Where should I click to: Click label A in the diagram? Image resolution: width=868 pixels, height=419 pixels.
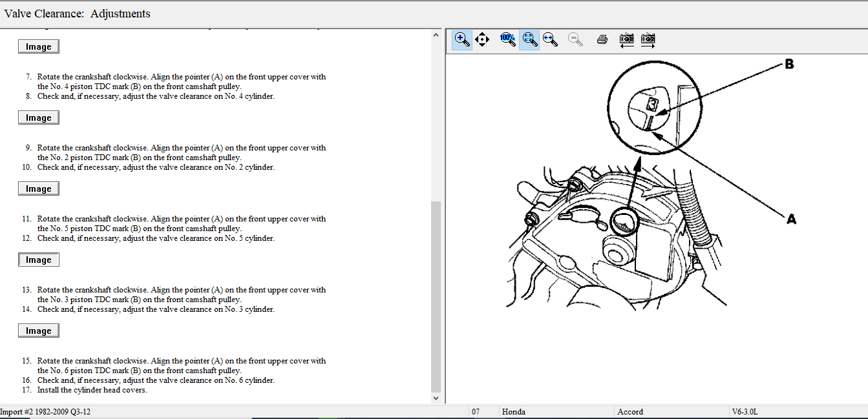coord(791,220)
